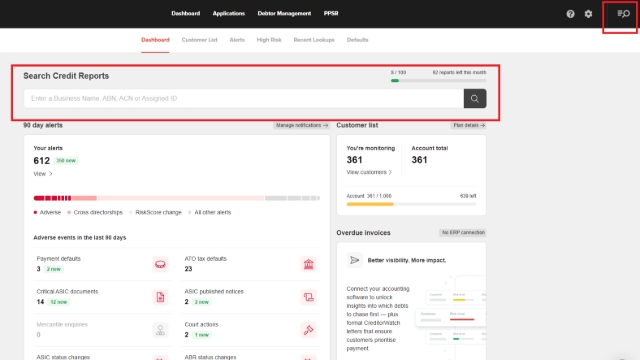This screenshot has height=360, width=640.
Task: Click the You're monitoring 361 figure
Action: point(354,160)
